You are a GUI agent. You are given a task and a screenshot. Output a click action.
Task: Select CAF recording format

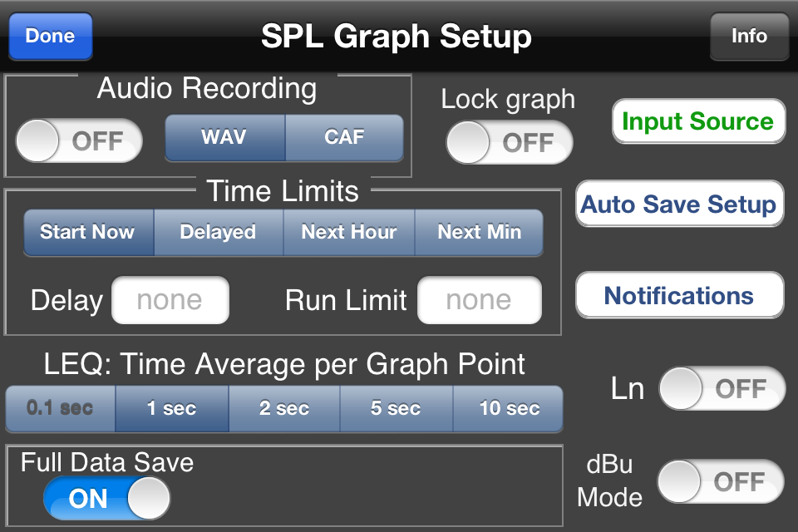point(344,137)
